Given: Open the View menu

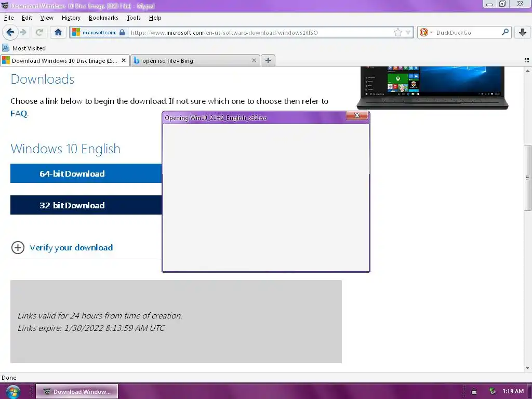Looking at the screenshot, I should coord(47,18).
